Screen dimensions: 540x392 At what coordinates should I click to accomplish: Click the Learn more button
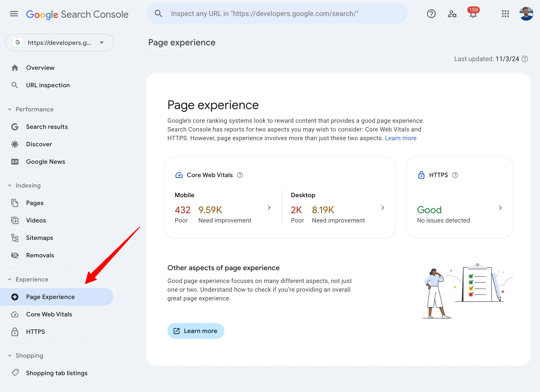coord(196,331)
